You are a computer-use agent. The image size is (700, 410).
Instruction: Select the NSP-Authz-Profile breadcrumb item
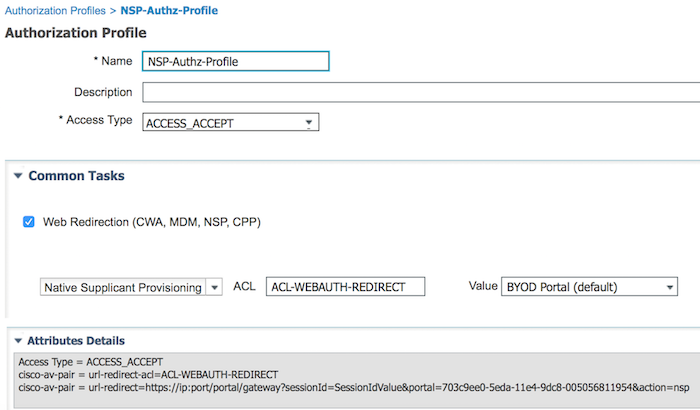point(169,10)
